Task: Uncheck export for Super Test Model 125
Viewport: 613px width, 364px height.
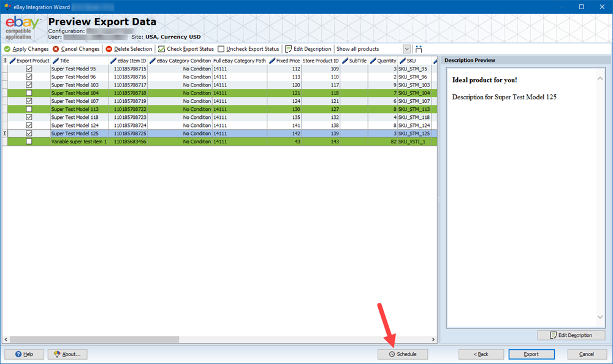Action: click(29, 134)
